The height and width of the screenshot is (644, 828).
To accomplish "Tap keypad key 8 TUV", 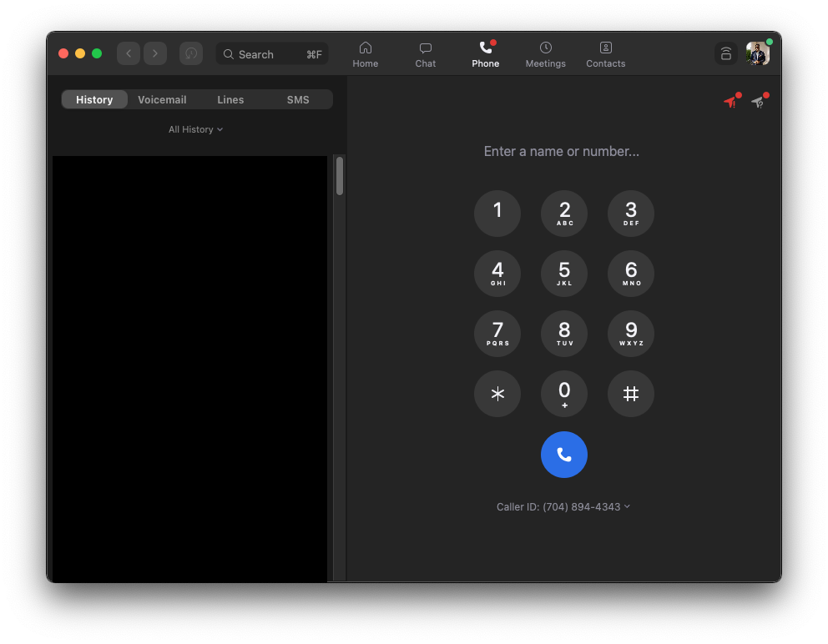I will click(x=564, y=334).
